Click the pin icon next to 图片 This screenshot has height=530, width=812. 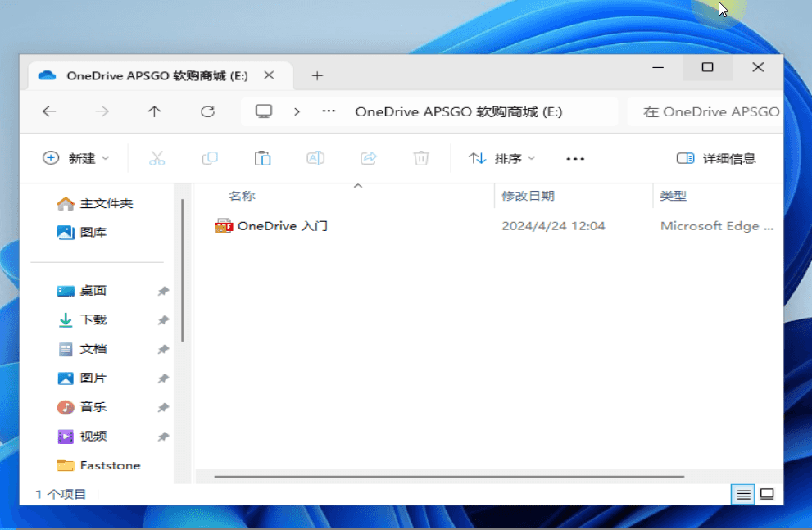(163, 378)
